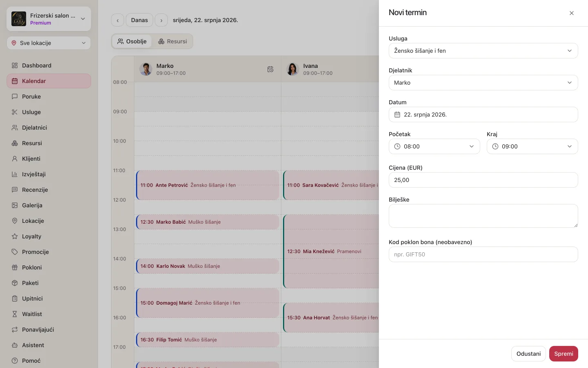Switch to the Osoblje view tab
The height and width of the screenshot is (368, 588).
(132, 41)
